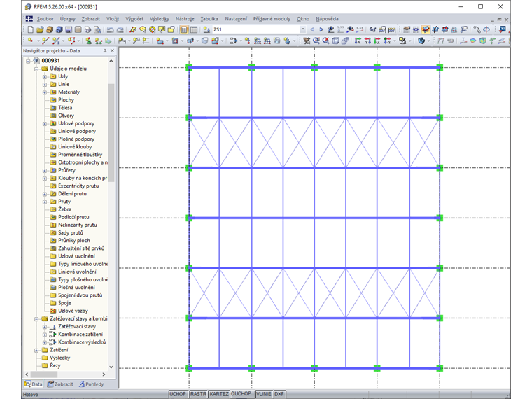This screenshot has height=399, width=532.
Task: Click the dimension x.xx values icon
Action: click(341, 29)
